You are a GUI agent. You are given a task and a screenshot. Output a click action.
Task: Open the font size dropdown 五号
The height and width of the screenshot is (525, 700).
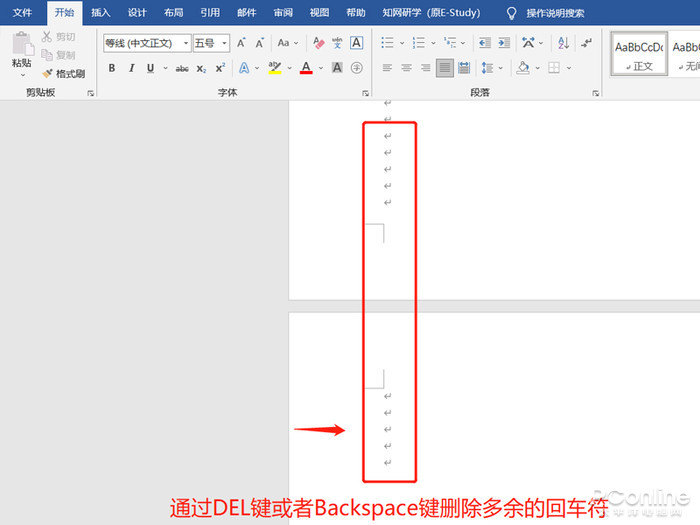pos(210,43)
